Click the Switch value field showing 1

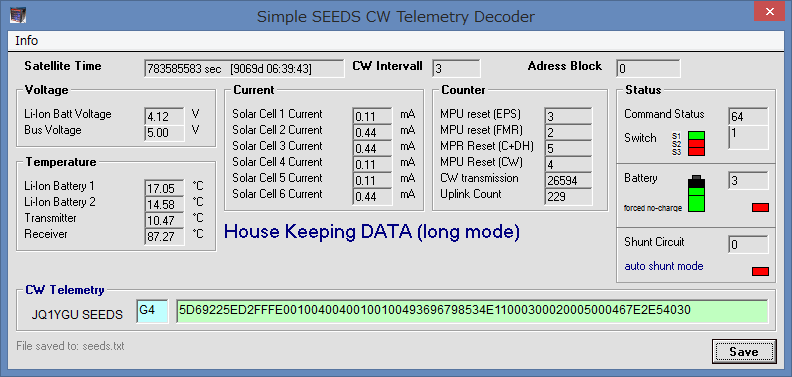coord(748,137)
